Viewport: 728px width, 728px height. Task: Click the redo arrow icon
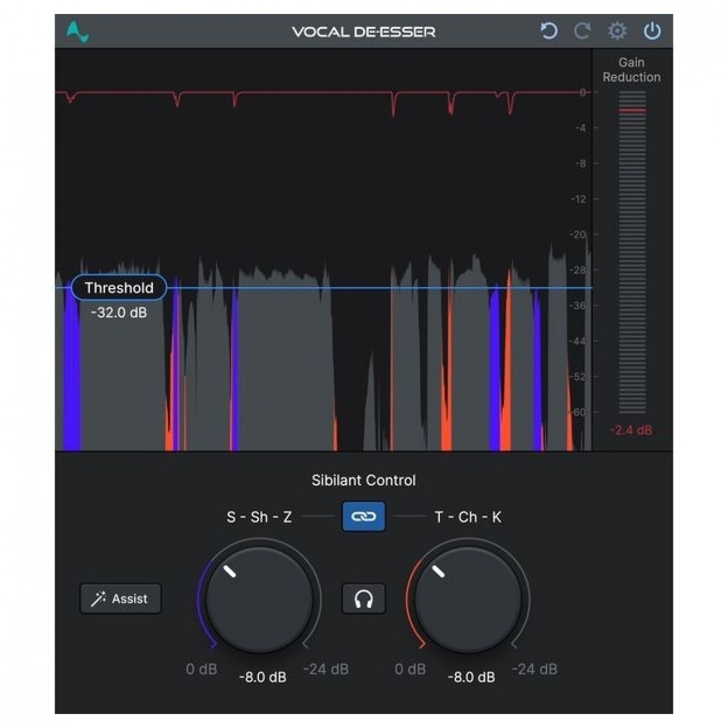(582, 31)
